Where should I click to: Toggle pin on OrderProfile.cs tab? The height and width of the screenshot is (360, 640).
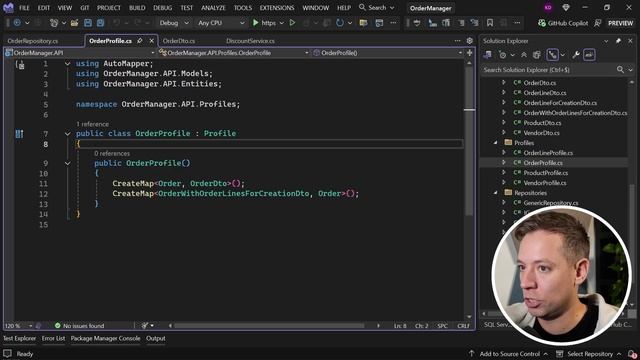pos(140,41)
